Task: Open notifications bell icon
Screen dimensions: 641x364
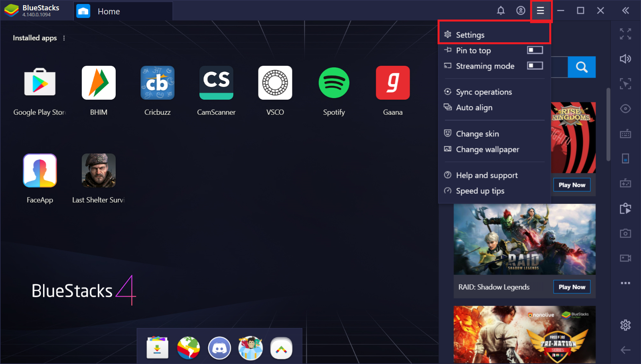Action: pos(501,11)
